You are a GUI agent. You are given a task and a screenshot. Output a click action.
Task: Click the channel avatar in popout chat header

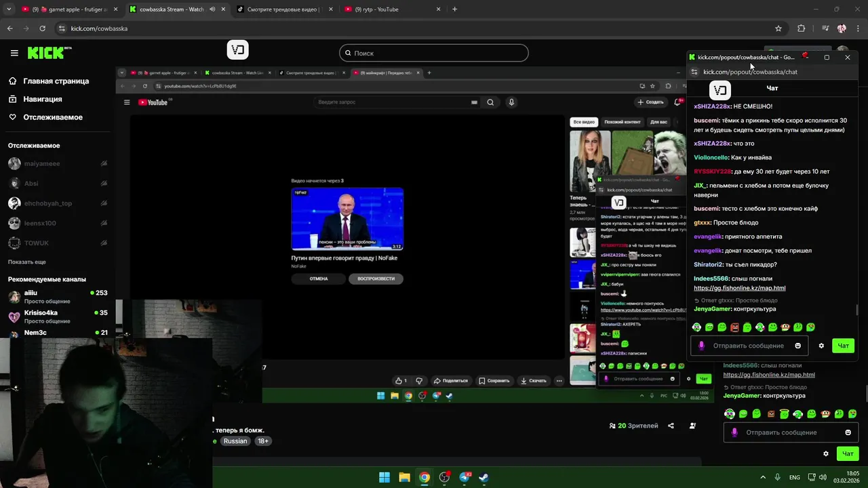point(720,89)
